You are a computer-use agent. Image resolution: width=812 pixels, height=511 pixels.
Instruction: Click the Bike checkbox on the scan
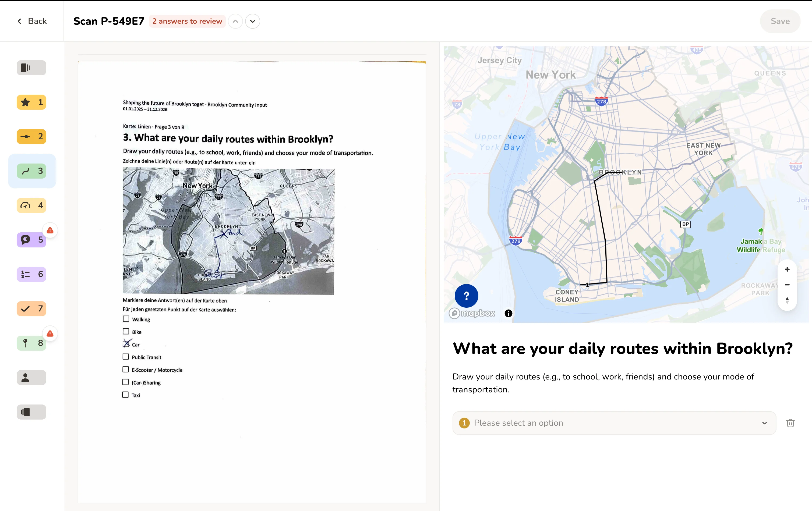point(126,331)
